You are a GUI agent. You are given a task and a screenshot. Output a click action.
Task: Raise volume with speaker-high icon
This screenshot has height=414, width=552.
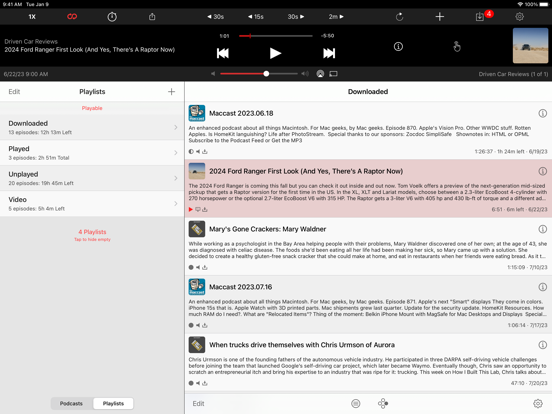click(x=305, y=74)
